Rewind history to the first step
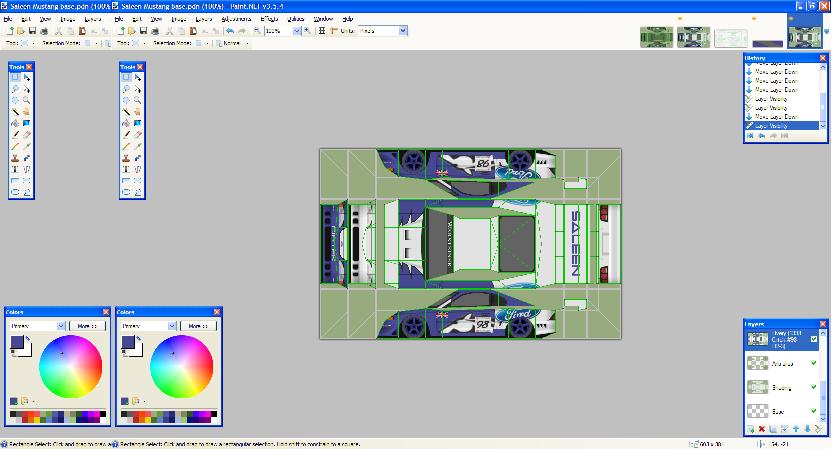The width and height of the screenshot is (832, 449). click(x=750, y=136)
